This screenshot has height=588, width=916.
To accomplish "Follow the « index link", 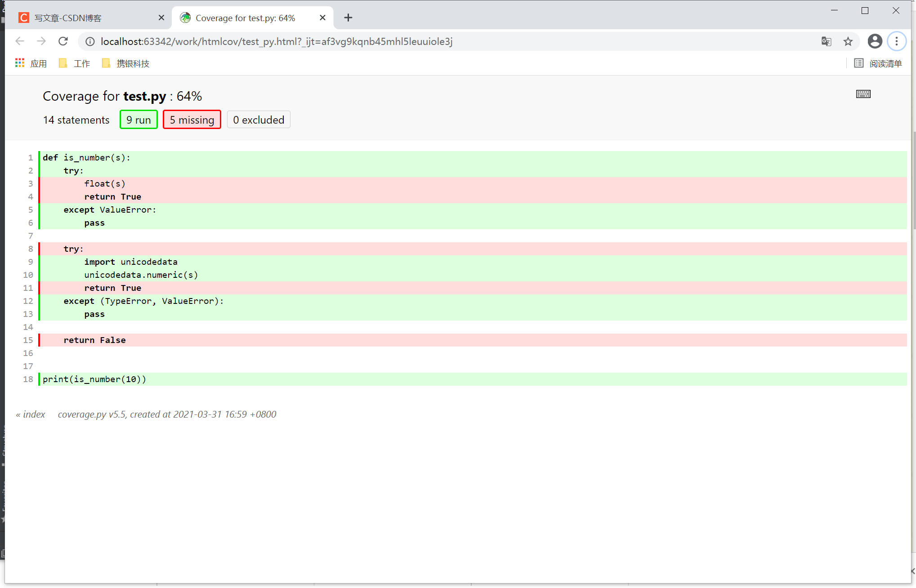I will pyautogui.click(x=31, y=414).
